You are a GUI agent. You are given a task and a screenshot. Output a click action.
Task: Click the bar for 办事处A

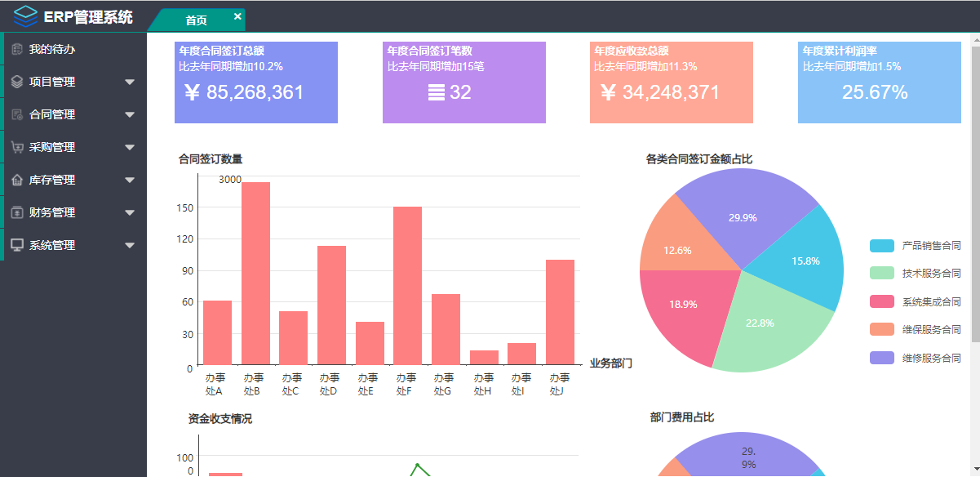click(x=217, y=333)
